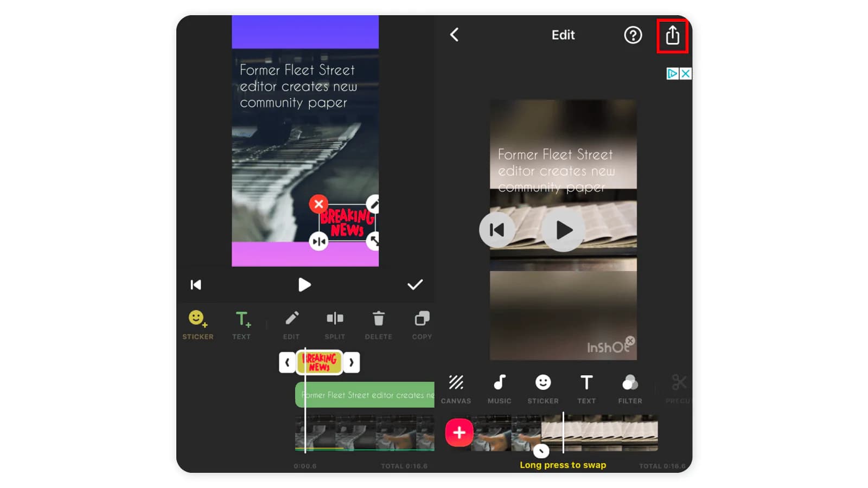Select the Breaking News sticker timeline clip

tap(320, 362)
